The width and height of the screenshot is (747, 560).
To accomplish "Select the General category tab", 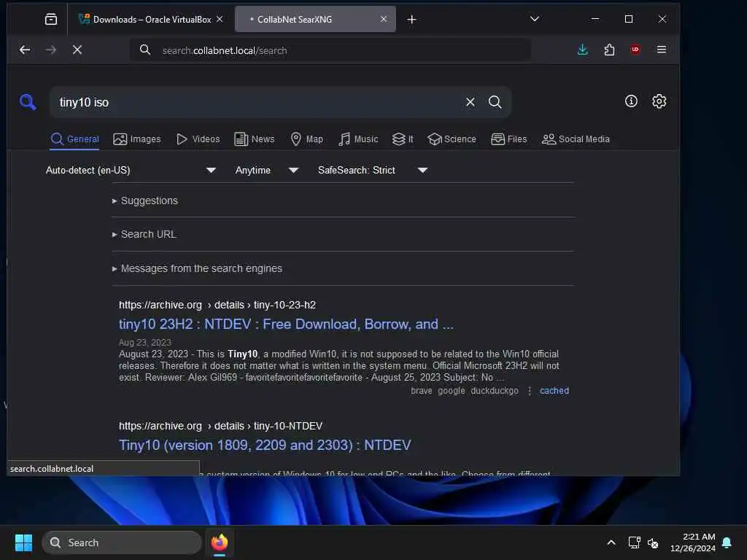I will [x=75, y=139].
